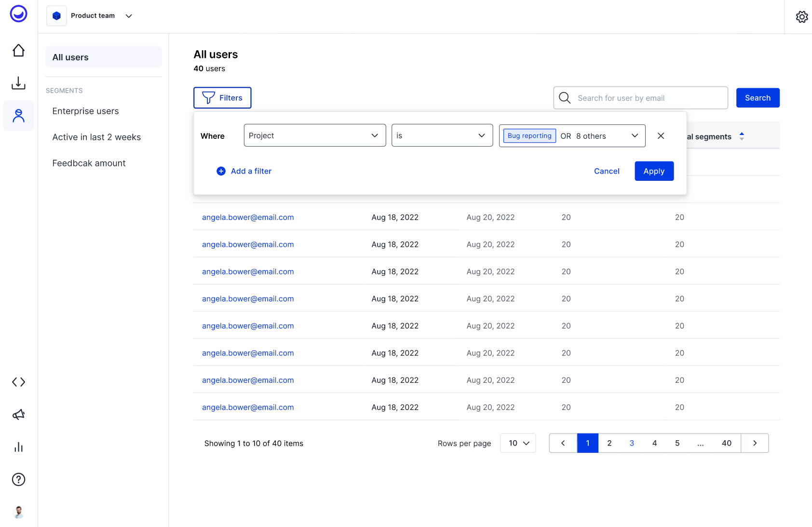812x527 pixels.
Task: Open the announcements megaphone icon
Action: point(18,415)
